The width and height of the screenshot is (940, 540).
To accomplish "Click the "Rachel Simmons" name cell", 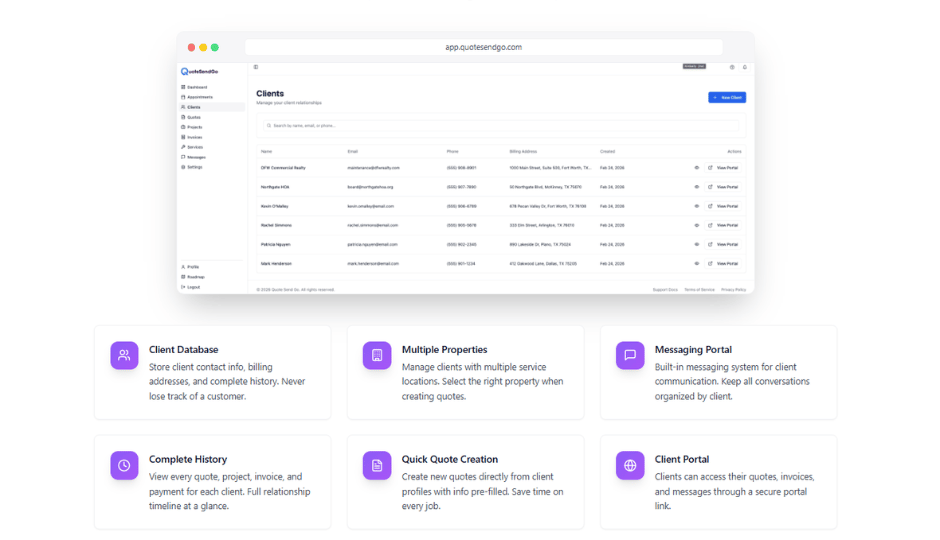I will pyautogui.click(x=276, y=225).
